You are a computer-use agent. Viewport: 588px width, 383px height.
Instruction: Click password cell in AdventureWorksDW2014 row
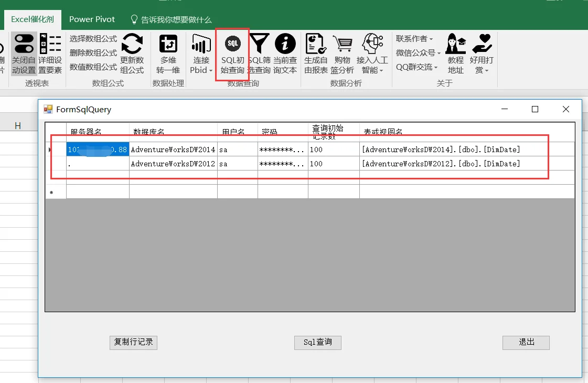click(x=283, y=150)
